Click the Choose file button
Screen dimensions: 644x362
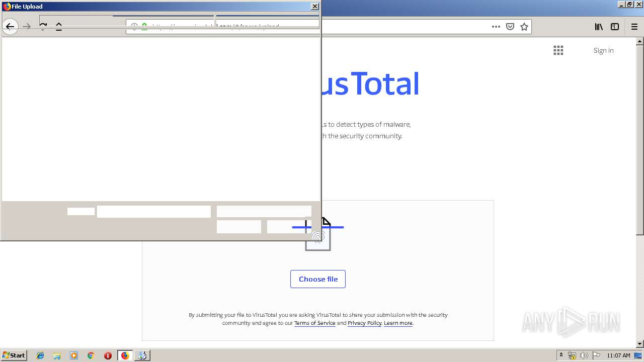318,279
